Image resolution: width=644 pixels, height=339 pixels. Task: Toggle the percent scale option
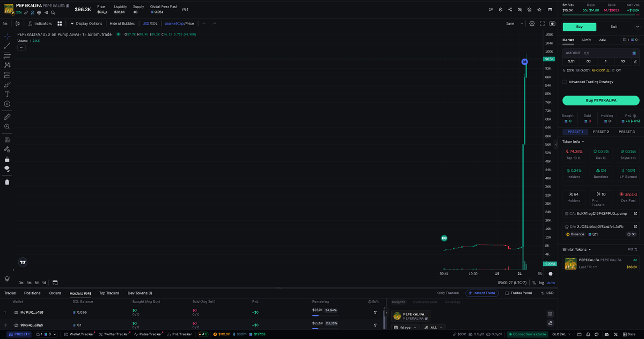tap(534, 283)
